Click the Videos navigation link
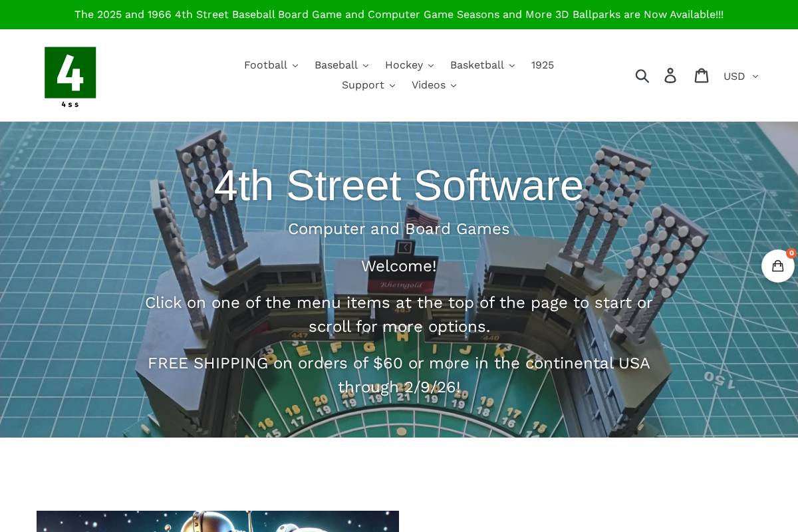798x532 pixels. click(428, 85)
